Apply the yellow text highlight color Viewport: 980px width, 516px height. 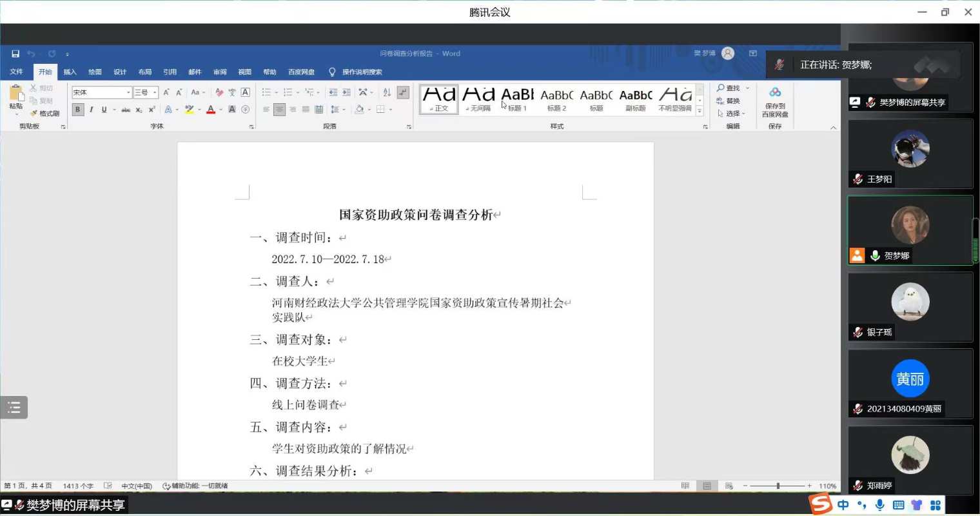[189, 110]
